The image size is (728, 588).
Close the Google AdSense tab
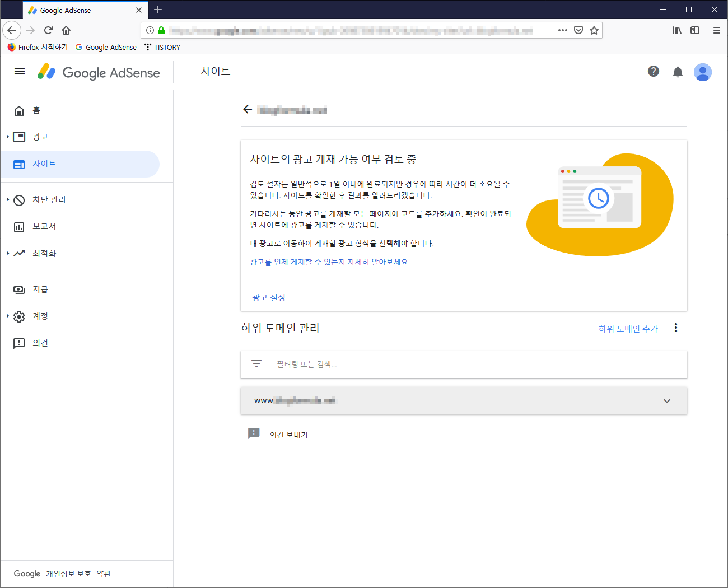coord(139,10)
